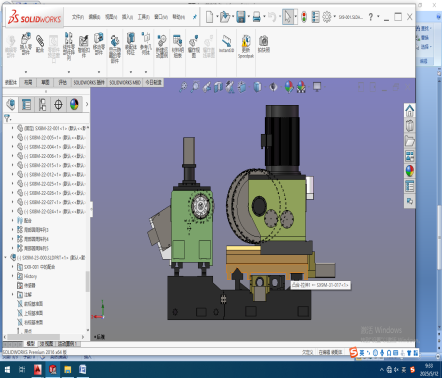Click the Save floppy disk icon
The width and height of the screenshot is (442, 378).
[x=241, y=16]
